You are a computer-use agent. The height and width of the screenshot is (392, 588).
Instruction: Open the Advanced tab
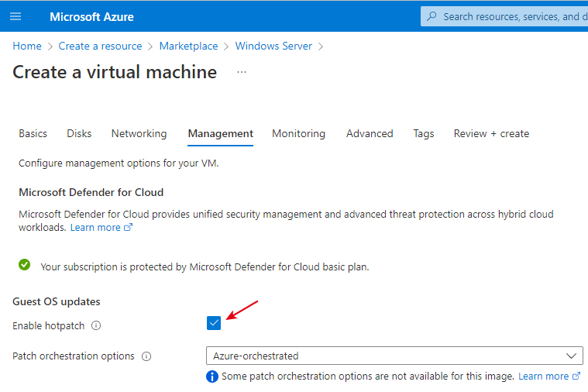tap(370, 133)
